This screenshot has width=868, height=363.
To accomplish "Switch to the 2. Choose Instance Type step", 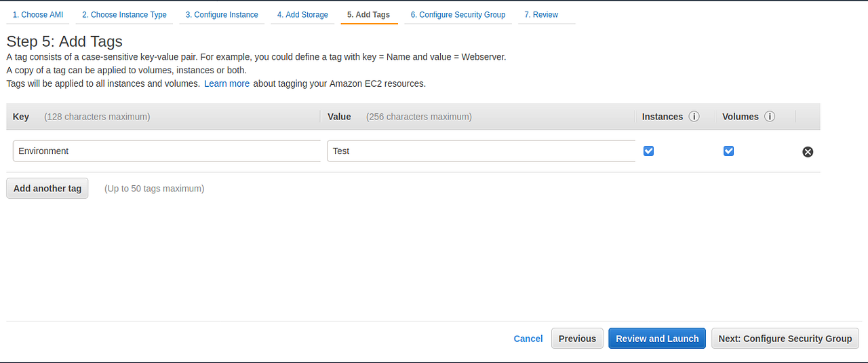I will click(124, 14).
